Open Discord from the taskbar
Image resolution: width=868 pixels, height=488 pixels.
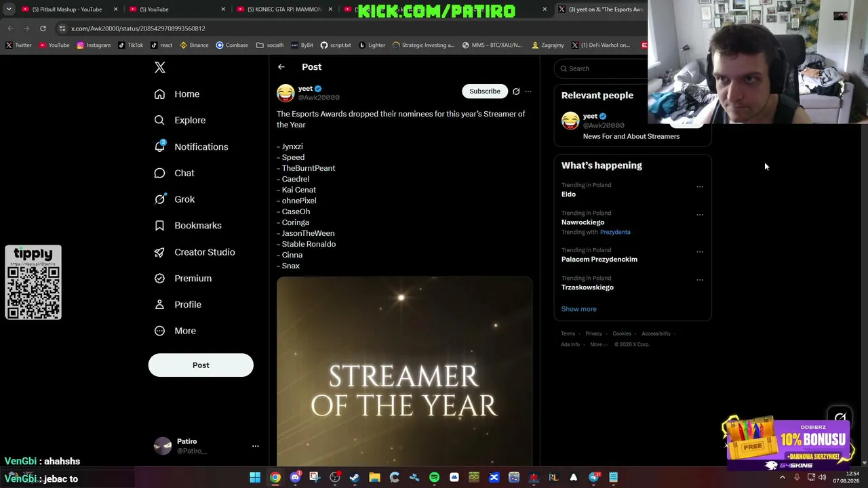pos(295,477)
